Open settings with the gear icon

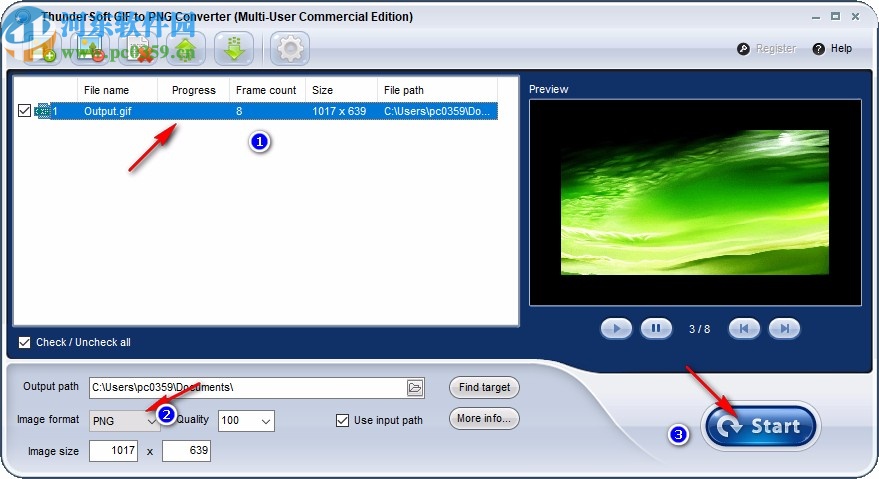tap(290, 48)
